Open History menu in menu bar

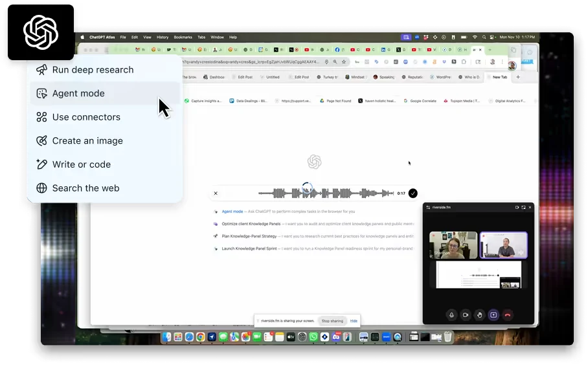pos(163,37)
